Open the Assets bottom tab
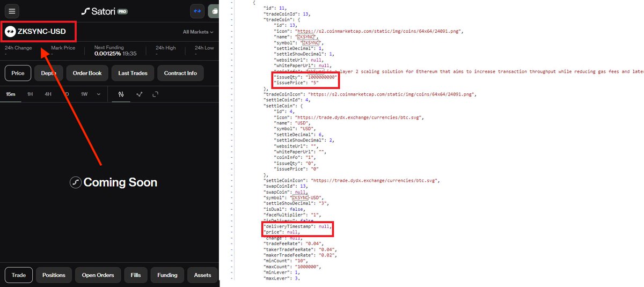The width and height of the screenshot is (644, 287). tap(202, 275)
